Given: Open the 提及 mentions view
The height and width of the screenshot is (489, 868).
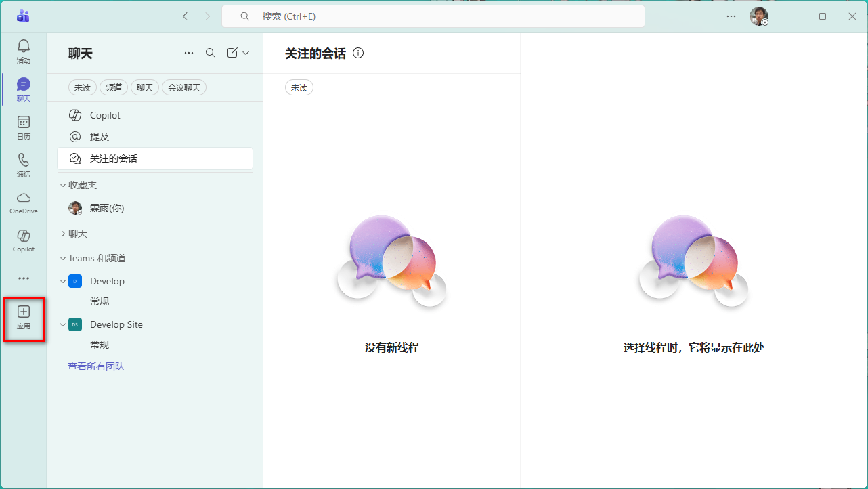Looking at the screenshot, I should pyautogui.click(x=155, y=137).
